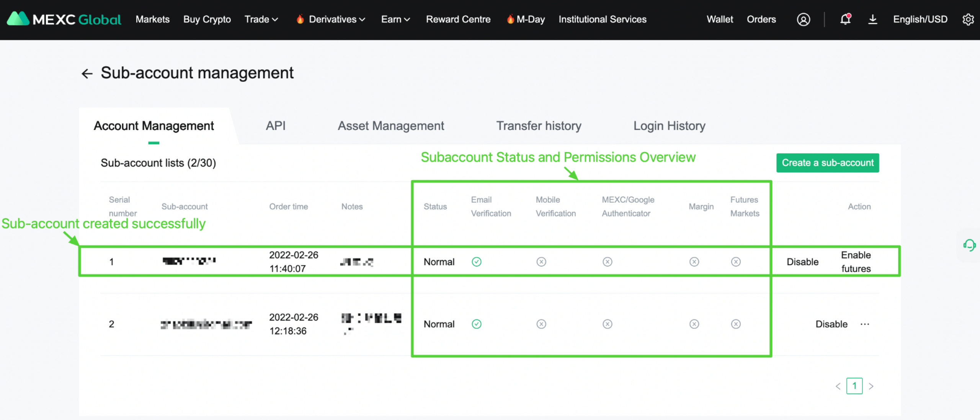Switch to the Transfer history tab

coord(539,126)
